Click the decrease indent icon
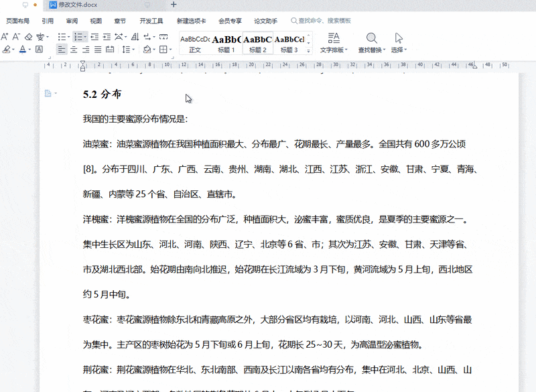The width and height of the screenshot is (536, 392). pos(95,37)
